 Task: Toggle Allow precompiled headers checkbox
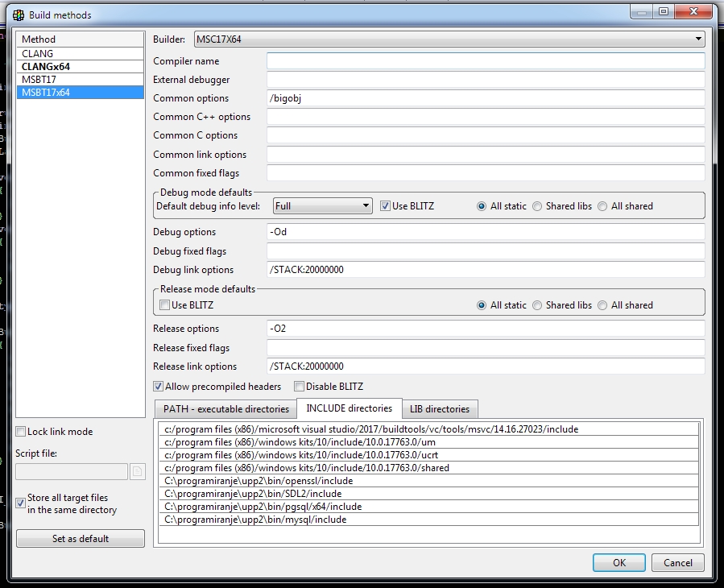tap(159, 387)
